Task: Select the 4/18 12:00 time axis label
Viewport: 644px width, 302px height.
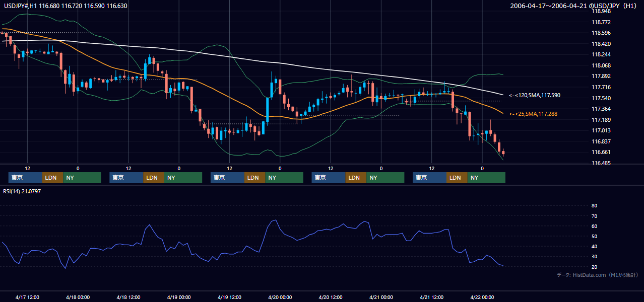Action: point(128,297)
